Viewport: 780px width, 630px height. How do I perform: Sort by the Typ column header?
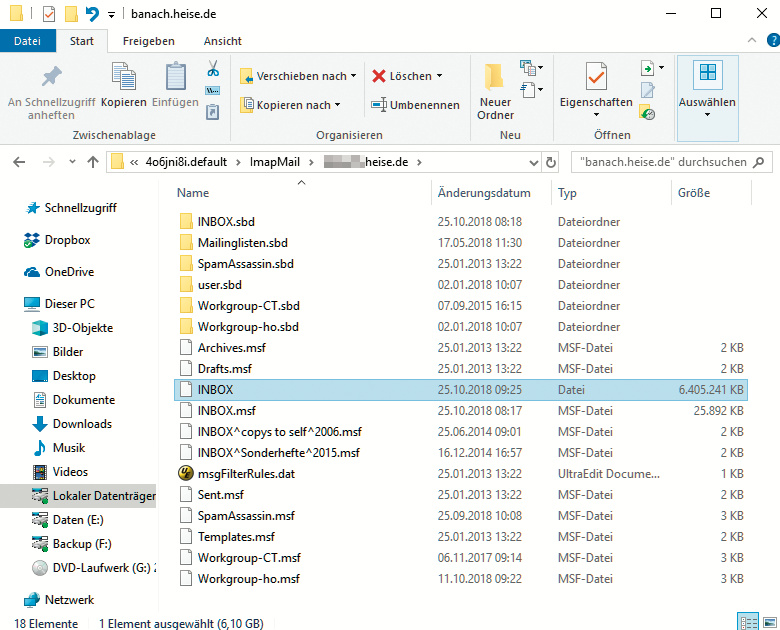(567, 193)
